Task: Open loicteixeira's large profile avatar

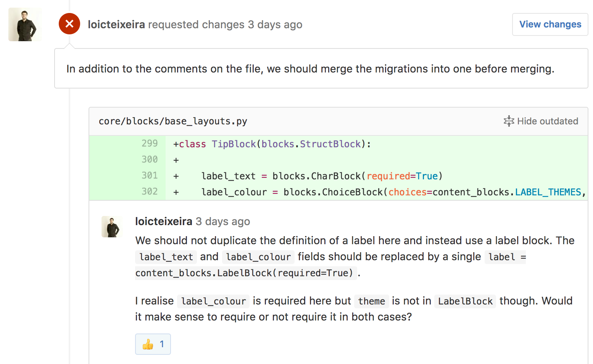Action: (25, 24)
